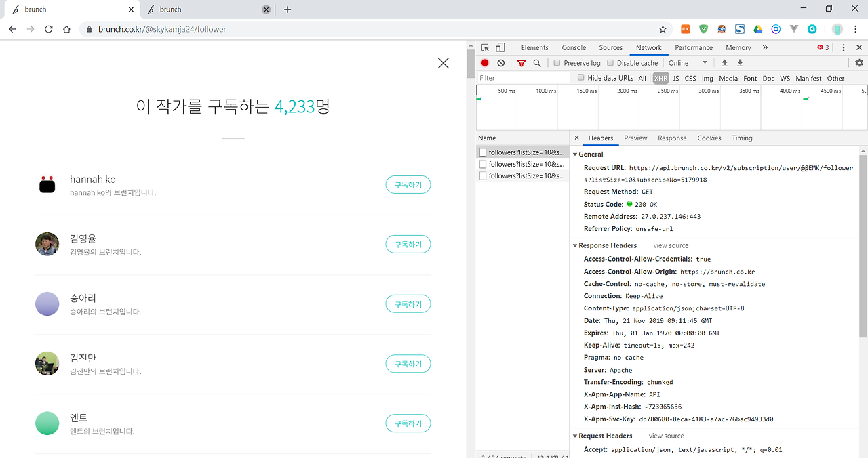Switch to the Sources panel
Image resolution: width=868 pixels, height=458 pixels.
pos(611,47)
